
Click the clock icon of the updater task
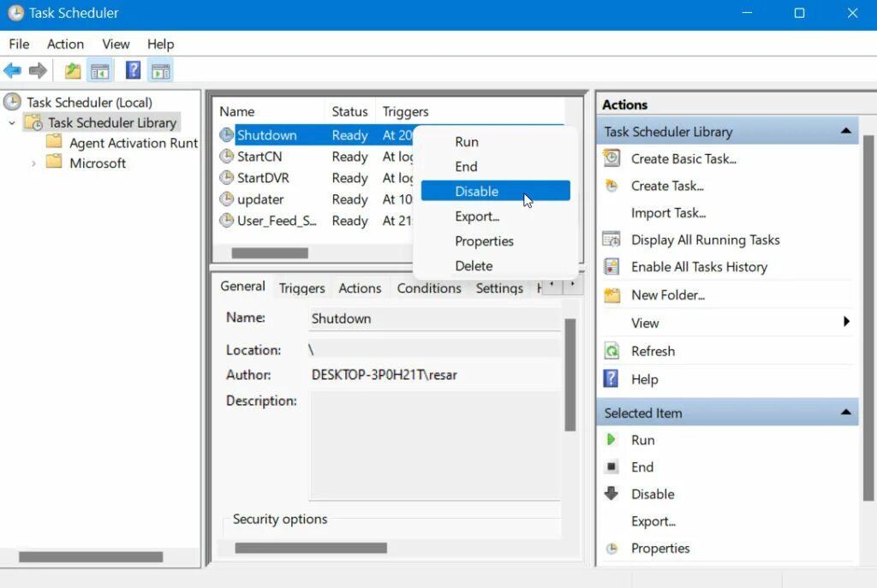226,199
